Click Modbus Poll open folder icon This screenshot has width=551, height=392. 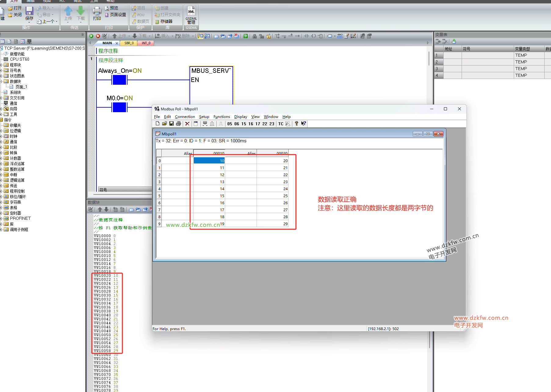164,124
